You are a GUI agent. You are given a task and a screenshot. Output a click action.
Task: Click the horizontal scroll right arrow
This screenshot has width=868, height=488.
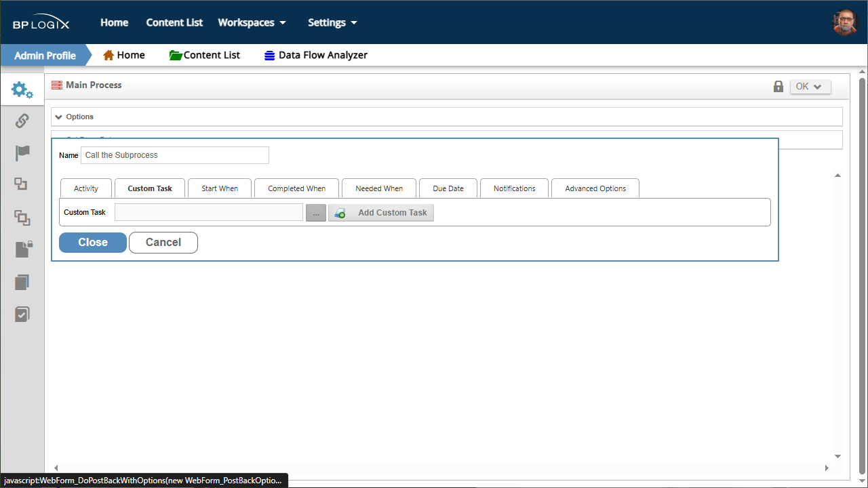coord(827,468)
